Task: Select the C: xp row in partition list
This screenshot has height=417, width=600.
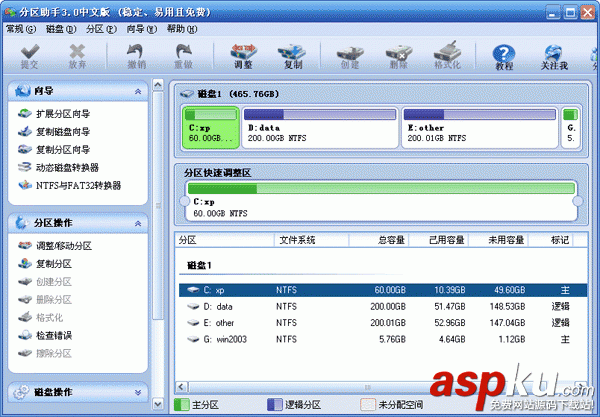Action: pyautogui.click(x=383, y=290)
